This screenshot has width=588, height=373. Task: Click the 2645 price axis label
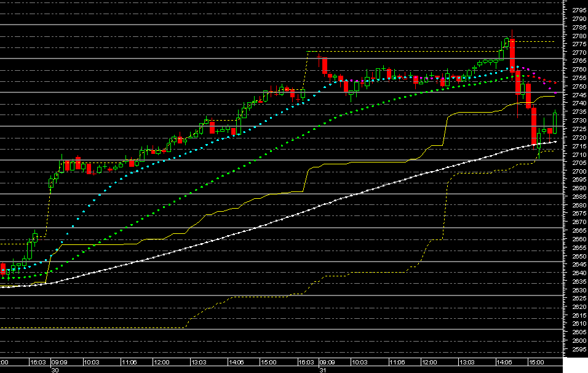[x=579, y=264]
